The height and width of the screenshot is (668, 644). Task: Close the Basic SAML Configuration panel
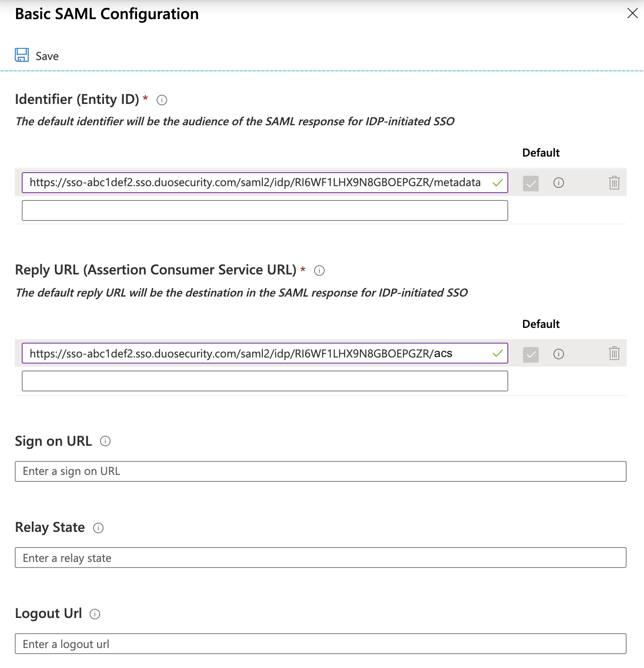point(634,13)
